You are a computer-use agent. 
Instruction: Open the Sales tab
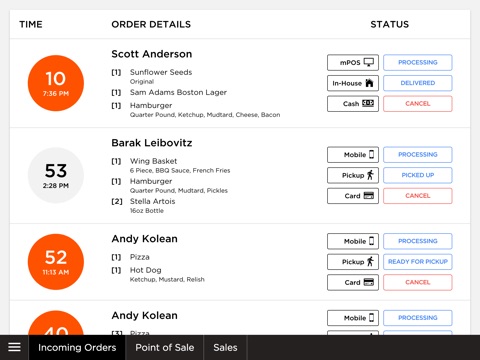[225, 348]
